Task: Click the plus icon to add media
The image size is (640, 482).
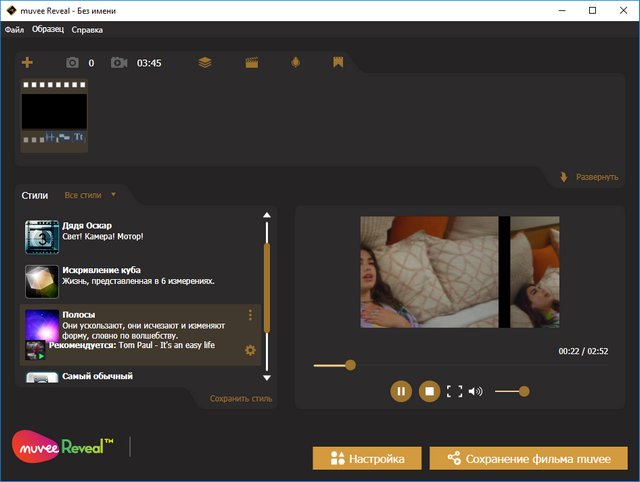Action: coord(27,63)
